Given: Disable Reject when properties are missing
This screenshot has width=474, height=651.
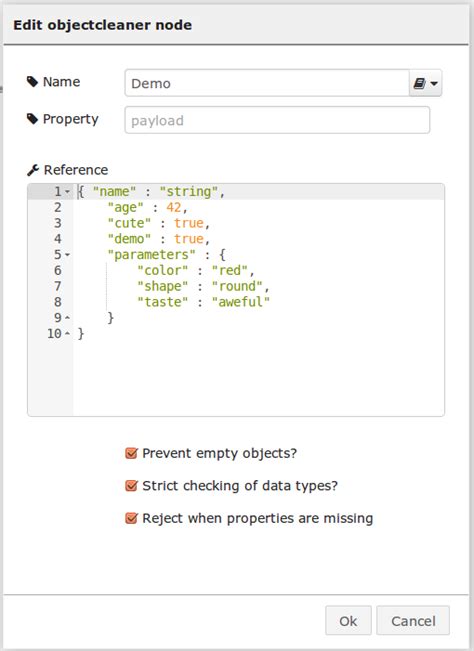Looking at the screenshot, I should tap(131, 518).
